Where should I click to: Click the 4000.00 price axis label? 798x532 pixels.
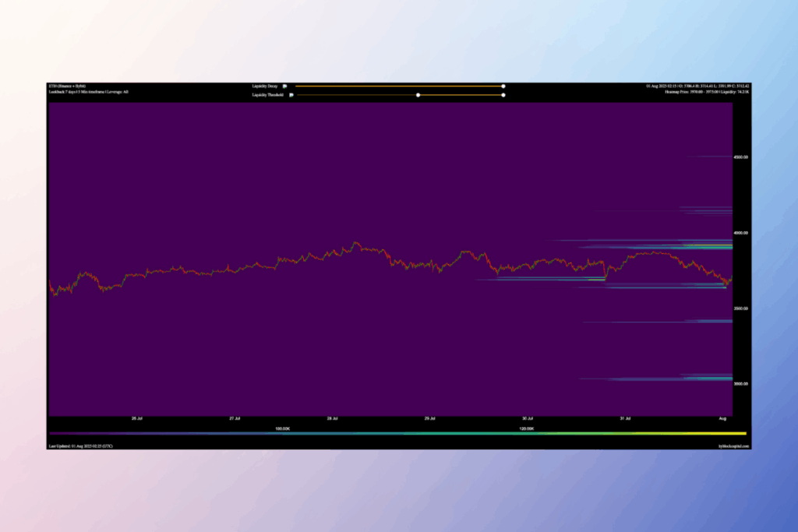pyautogui.click(x=740, y=232)
